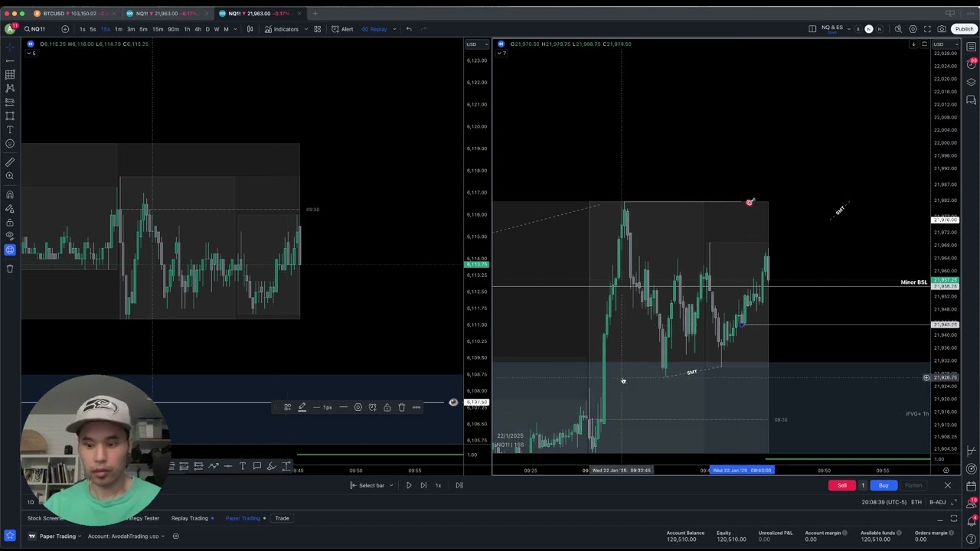980x551 pixels.
Task: Open the text annotation tool
Action: tap(10, 130)
